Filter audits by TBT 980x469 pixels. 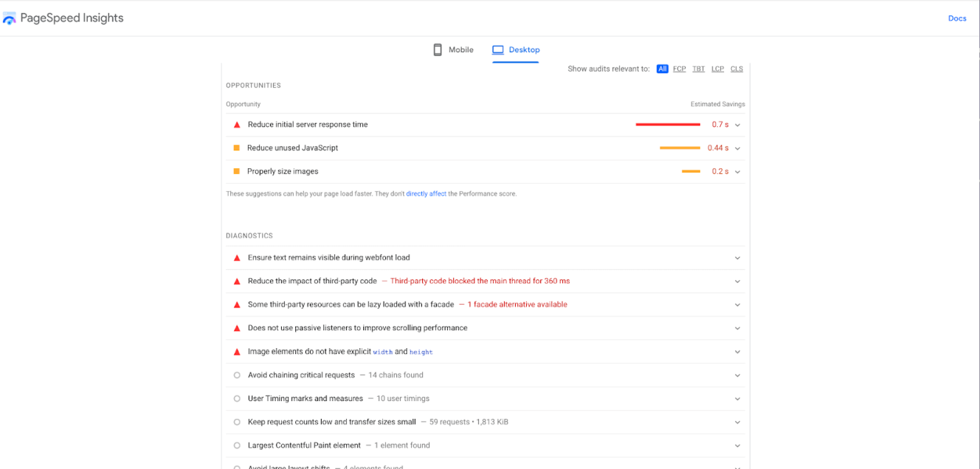click(698, 69)
